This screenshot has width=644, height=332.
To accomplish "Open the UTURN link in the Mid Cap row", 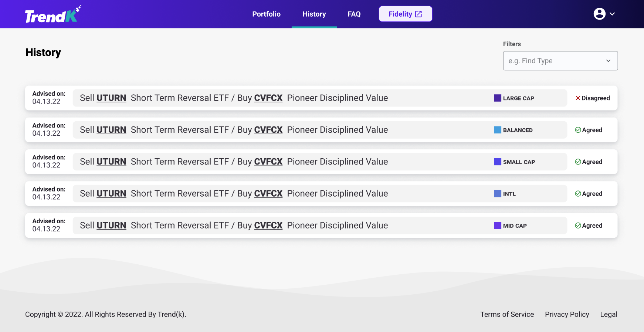I will click(111, 226).
